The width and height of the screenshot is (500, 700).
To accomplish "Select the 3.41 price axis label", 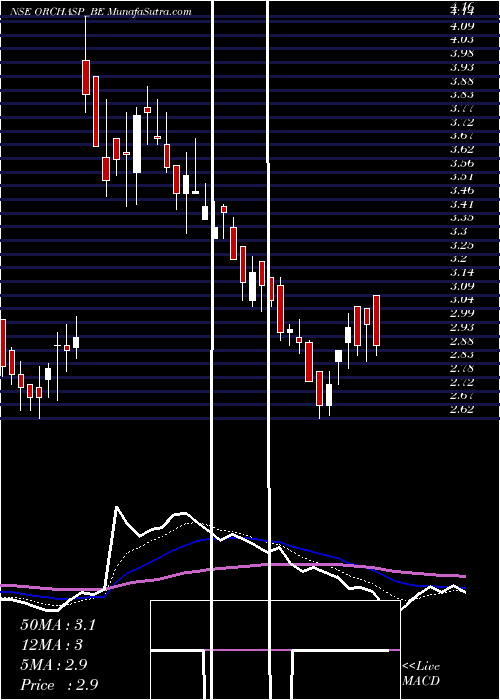I will 462,204.
